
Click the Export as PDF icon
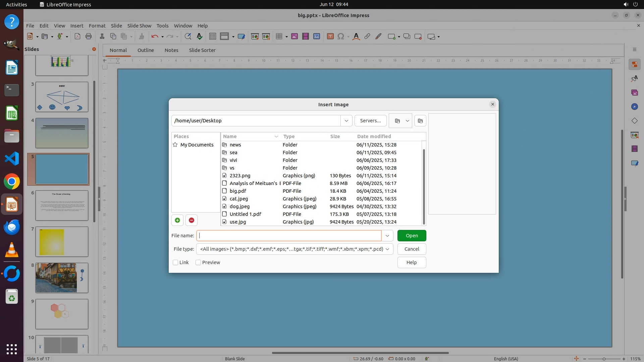(77, 37)
